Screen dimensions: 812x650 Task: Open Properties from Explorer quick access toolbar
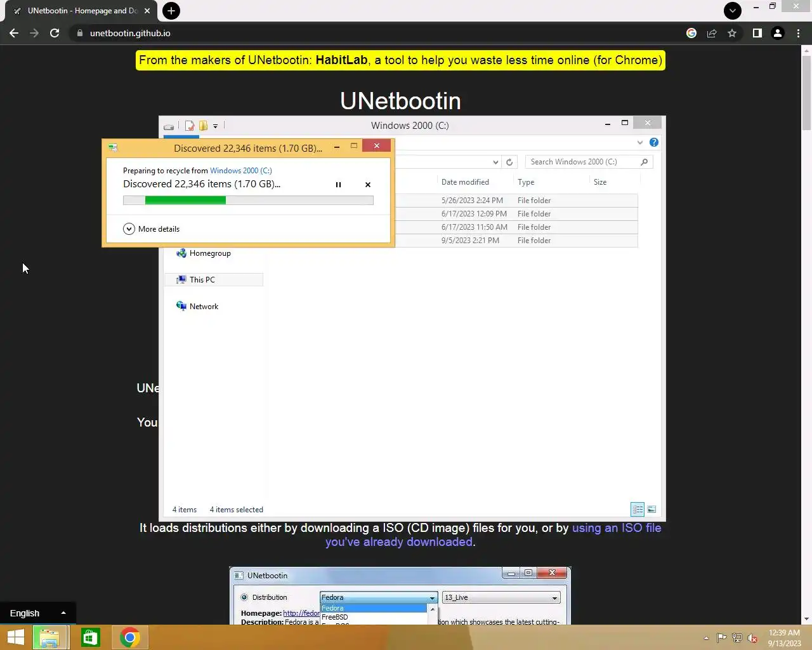click(x=189, y=126)
